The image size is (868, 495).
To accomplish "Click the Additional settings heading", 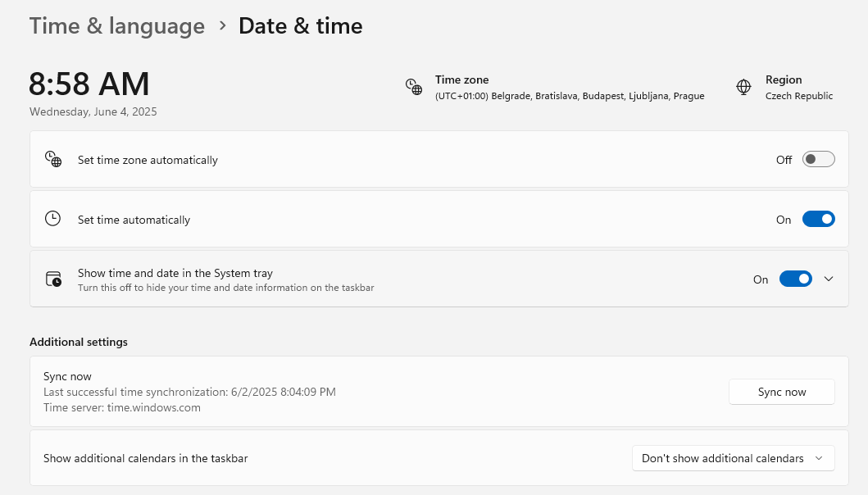I will click(78, 342).
